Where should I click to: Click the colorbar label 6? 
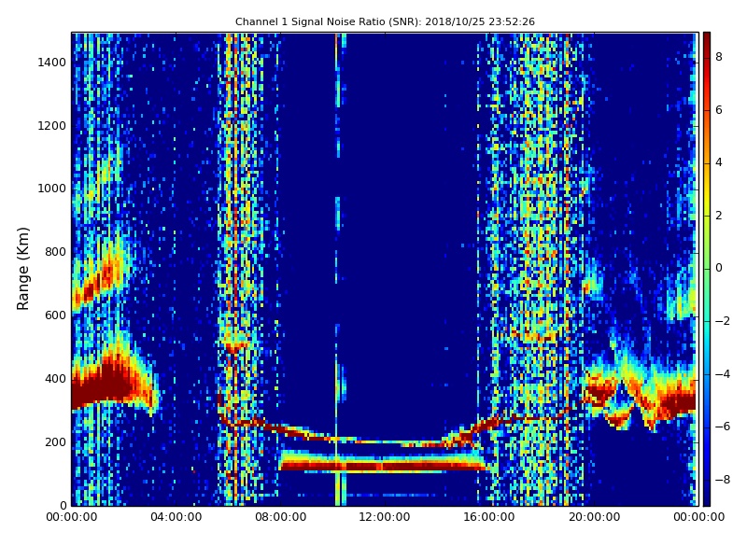coord(719,110)
